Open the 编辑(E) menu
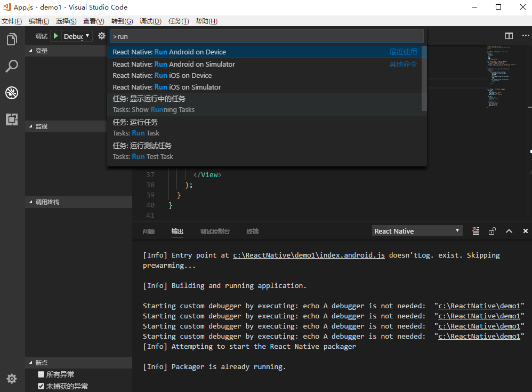This screenshot has height=392, width=532. [x=39, y=21]
